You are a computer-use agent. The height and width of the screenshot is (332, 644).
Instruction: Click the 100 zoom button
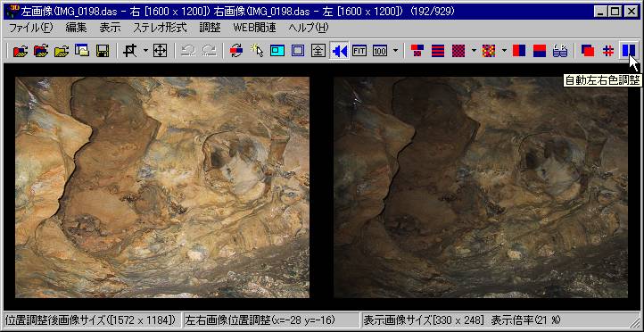[x=380, y=52]
